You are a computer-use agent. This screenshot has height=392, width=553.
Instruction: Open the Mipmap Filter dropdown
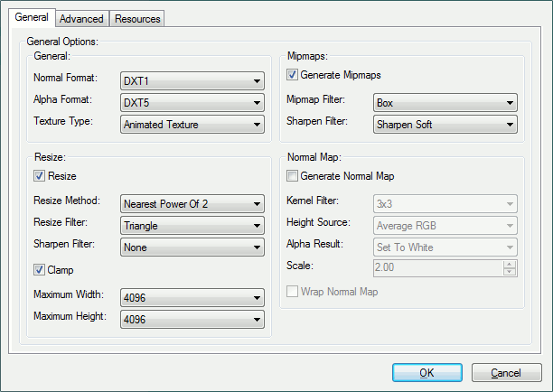point(445,102)
